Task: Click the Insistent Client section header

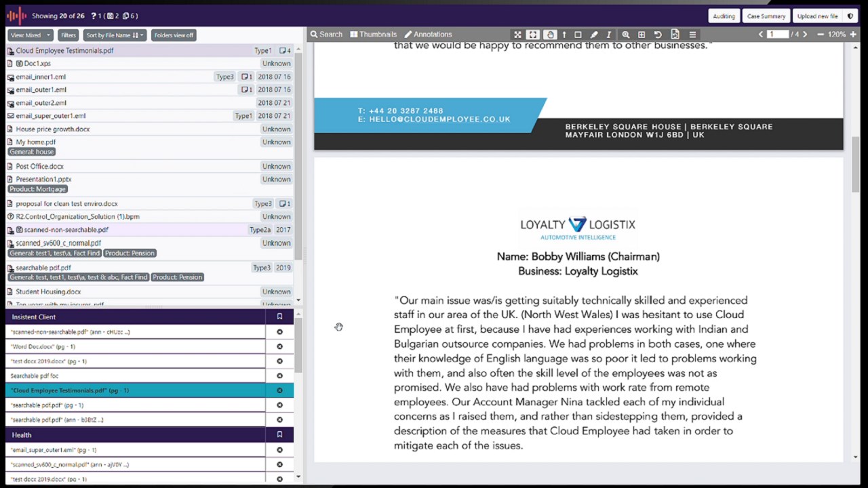Action: pyautogui.click(x=136, y=317)
